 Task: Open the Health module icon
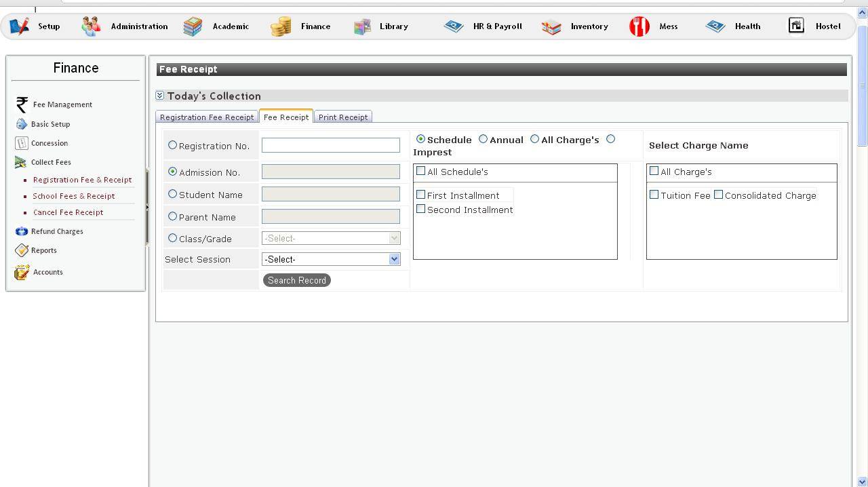pos(715,26)
